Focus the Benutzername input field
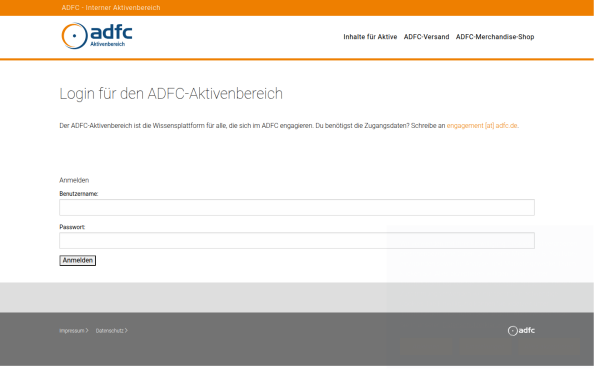 pyautogui.click(x=297, y=207)
